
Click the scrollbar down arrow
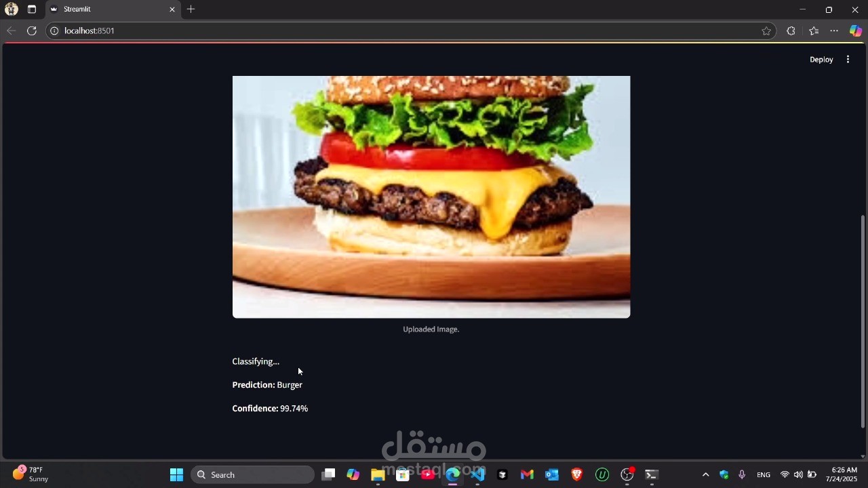(863, 456)
